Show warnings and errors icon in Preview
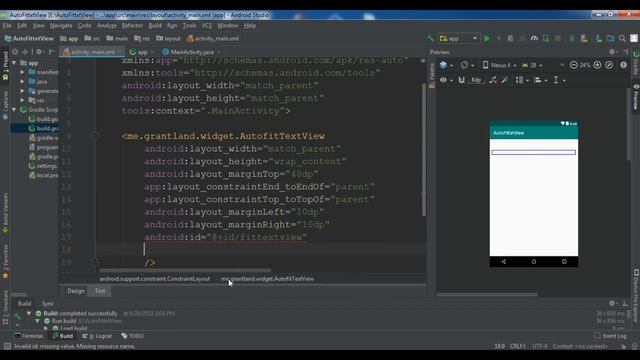The width and height of the screenshot is (640, 360). click(x=623, y=65)
